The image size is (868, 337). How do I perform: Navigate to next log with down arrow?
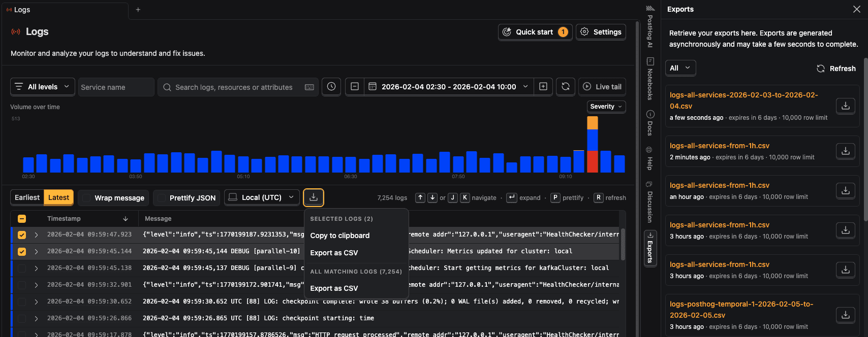[432, 197]
